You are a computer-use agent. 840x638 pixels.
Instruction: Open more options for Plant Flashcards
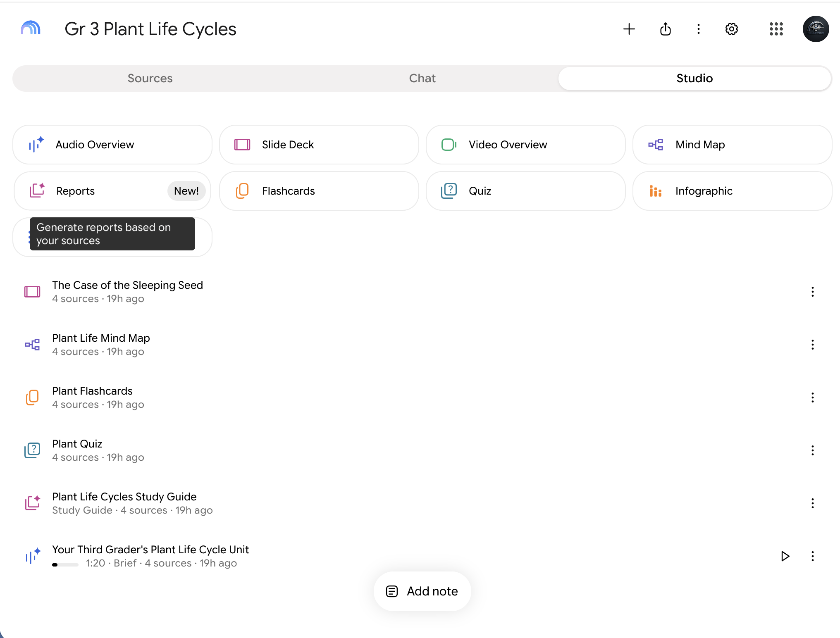pos(813,398)
